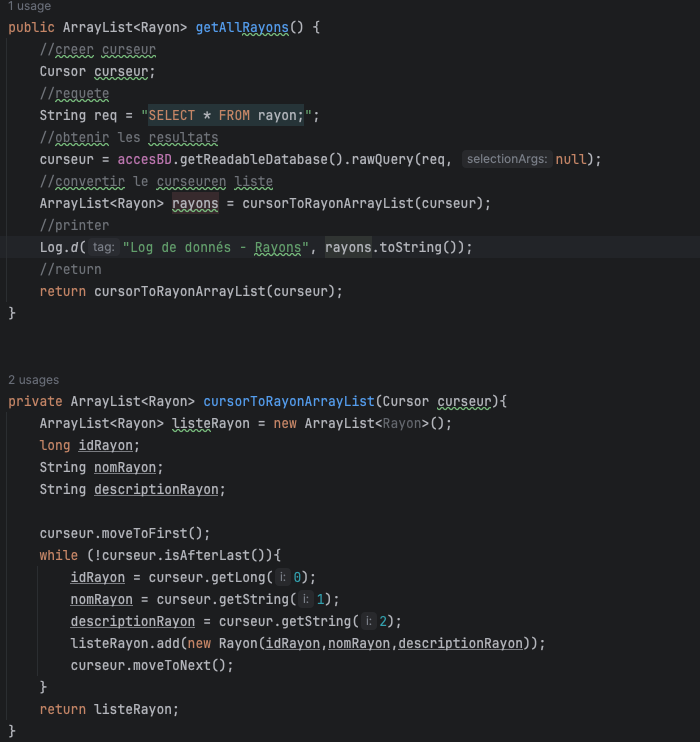Screen dimensions: 700x742
Task: Click the cursorToRayonArrayList method declaration name
Action: (x=289, y=401)
